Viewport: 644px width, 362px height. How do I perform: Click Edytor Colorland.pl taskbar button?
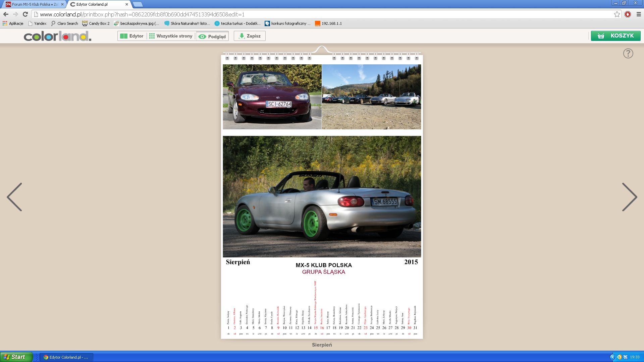coord(67,357)
